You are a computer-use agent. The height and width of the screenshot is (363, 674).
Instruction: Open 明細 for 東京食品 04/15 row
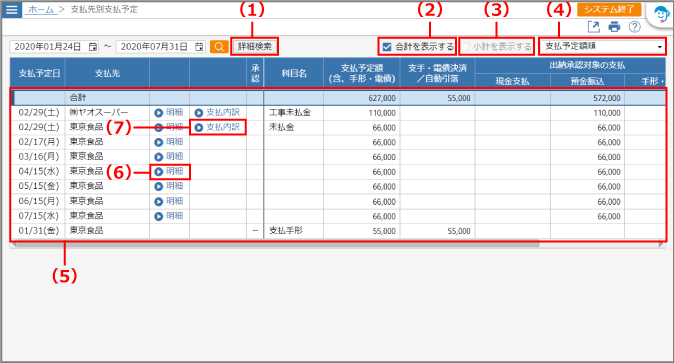(x=169, y=172)
